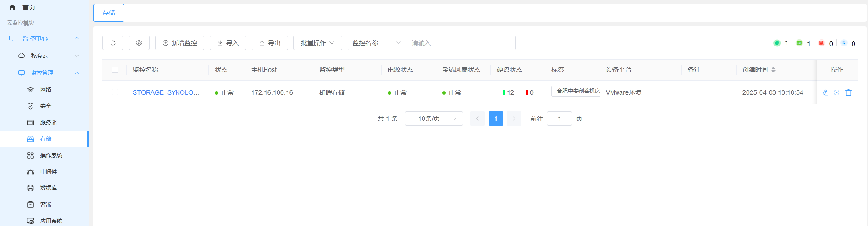The height and width of the screenshot is (226, 868).
Task: Click green pie total count icon
Action: pyautogui.click(x=777, y=43)
